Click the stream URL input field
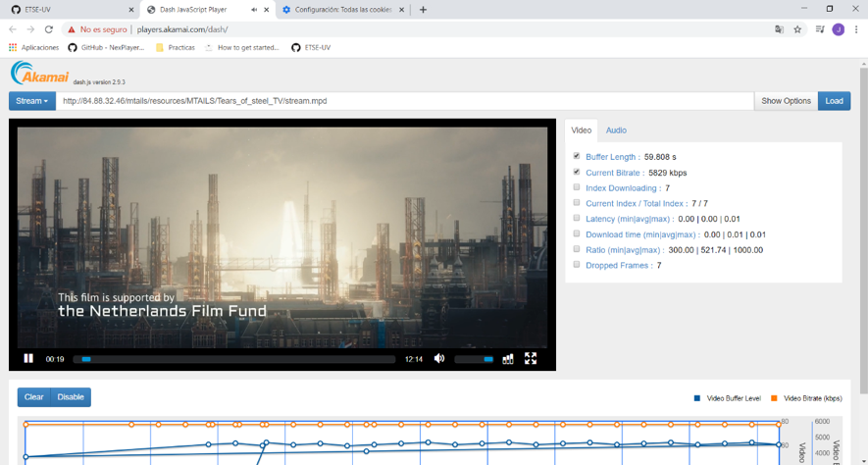Image resolution: width=868 pixels, height=465 pixels. (x=405, y=101)
